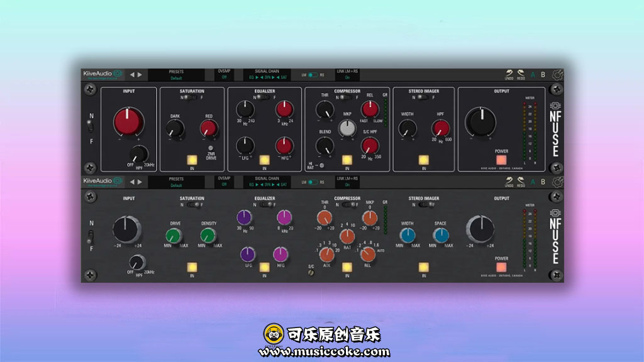The image size is (644, 362).
Task: Toggle Equalizer IN button in bottom unit
Action: click(x=265, y=267)
